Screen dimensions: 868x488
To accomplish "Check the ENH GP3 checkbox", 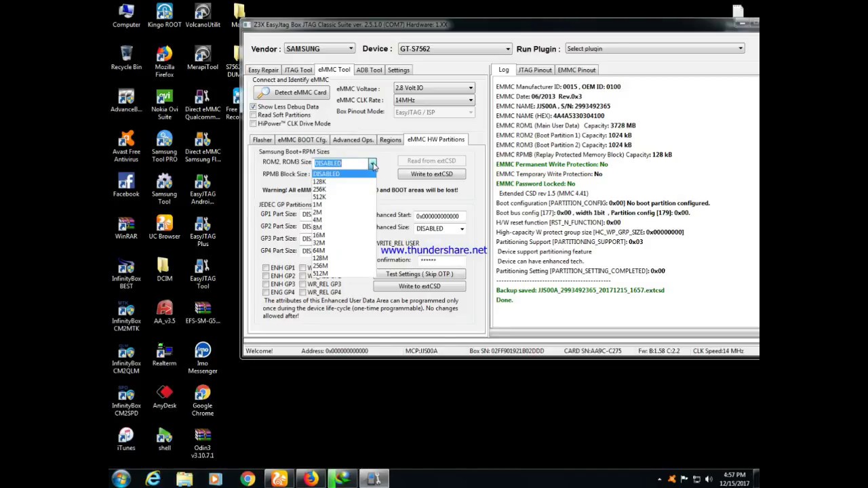I will pos(266,284).
